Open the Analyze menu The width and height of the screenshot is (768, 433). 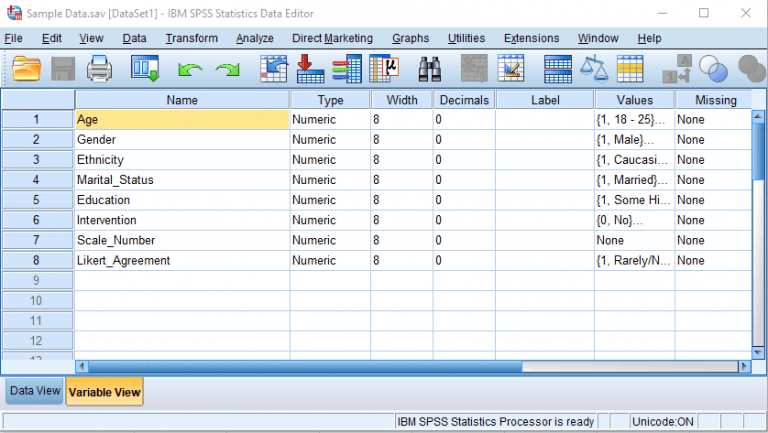click(254, 38)
